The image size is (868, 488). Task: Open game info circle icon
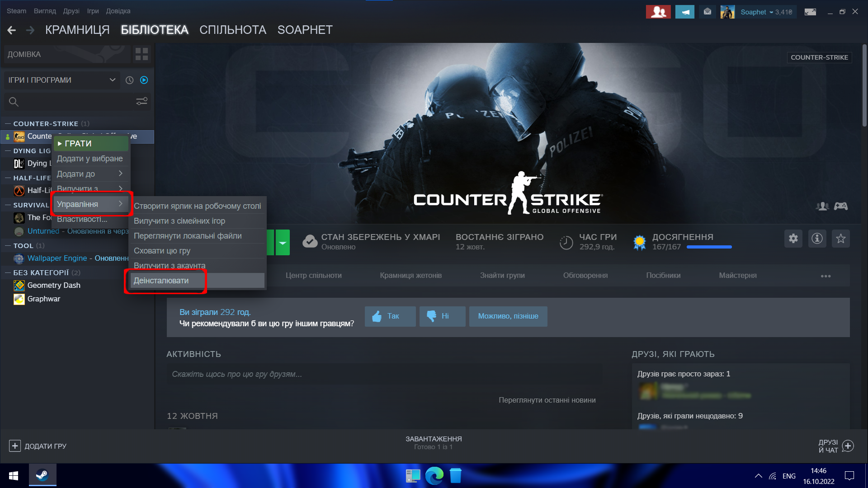[x=817, y=239]
